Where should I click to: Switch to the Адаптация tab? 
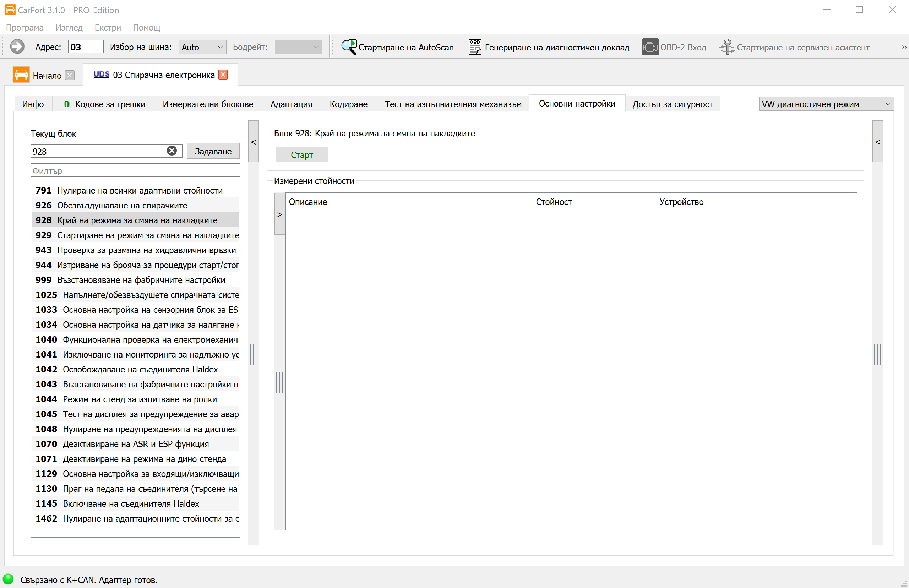(x=291, y=104)
